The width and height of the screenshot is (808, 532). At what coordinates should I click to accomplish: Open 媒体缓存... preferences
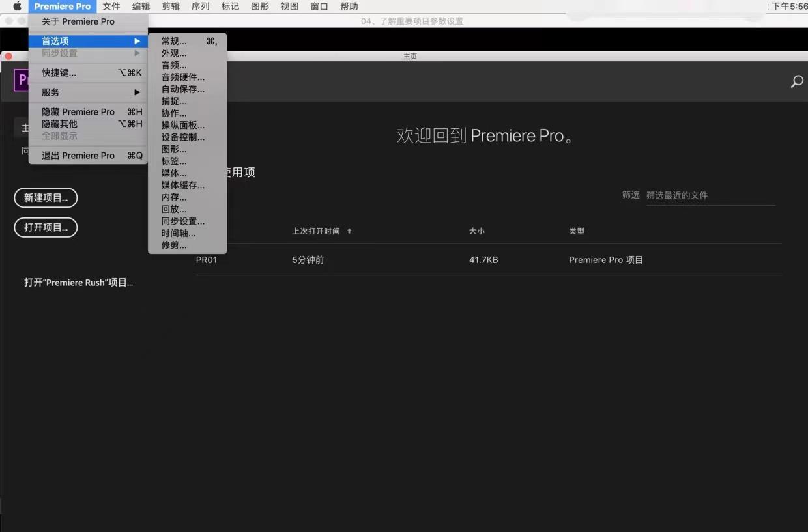(x=188, y=186)
